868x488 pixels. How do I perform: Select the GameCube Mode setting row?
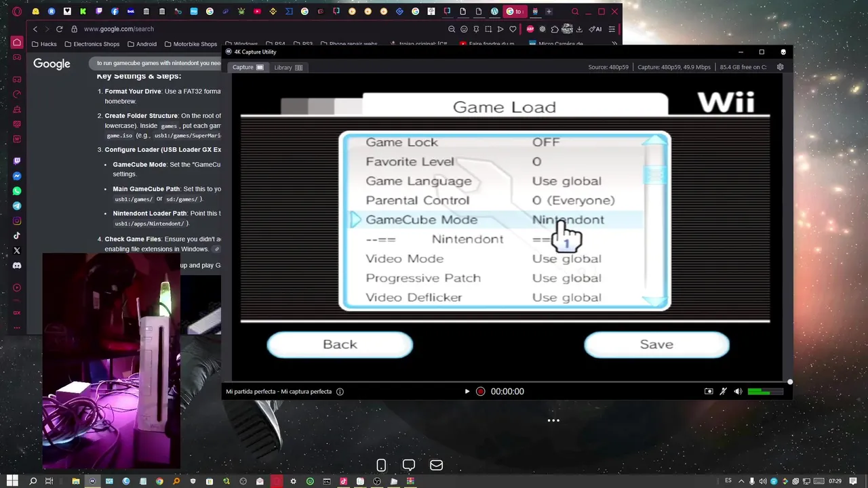coord(495,220)
